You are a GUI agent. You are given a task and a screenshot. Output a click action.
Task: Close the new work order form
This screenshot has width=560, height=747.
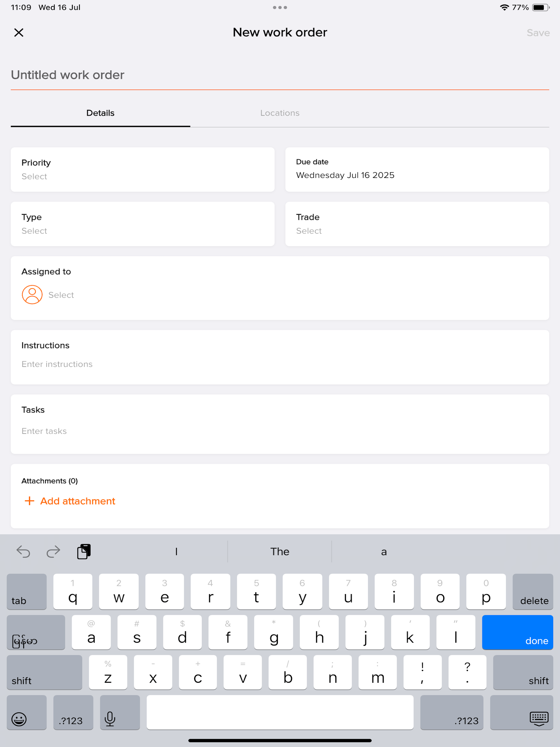click(x=19, y=33)
